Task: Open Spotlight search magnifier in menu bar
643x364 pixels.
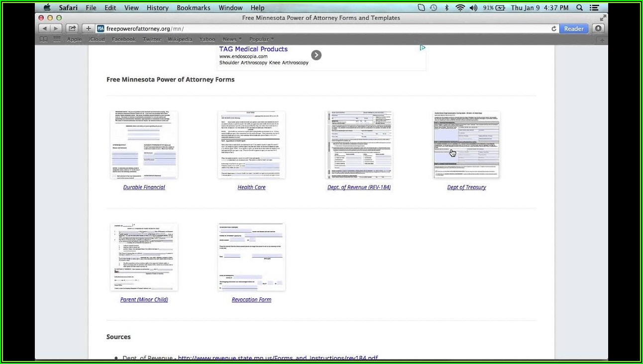Action: (x=579, y=7)
